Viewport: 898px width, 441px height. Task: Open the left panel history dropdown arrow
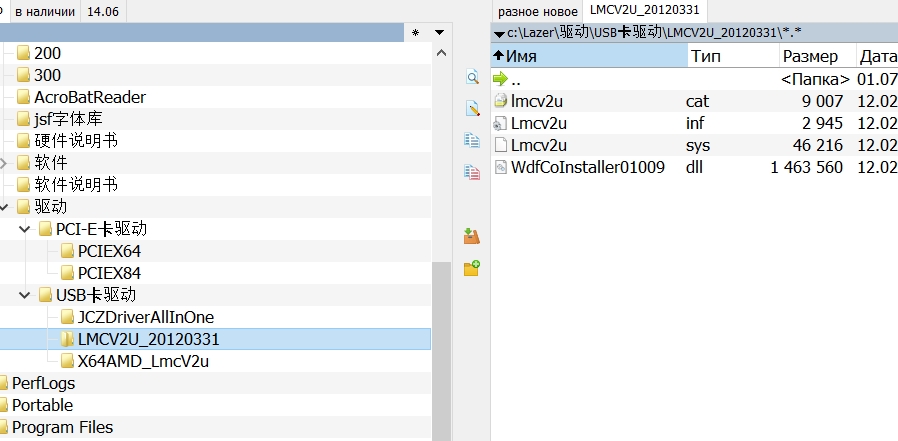[439, 33]
